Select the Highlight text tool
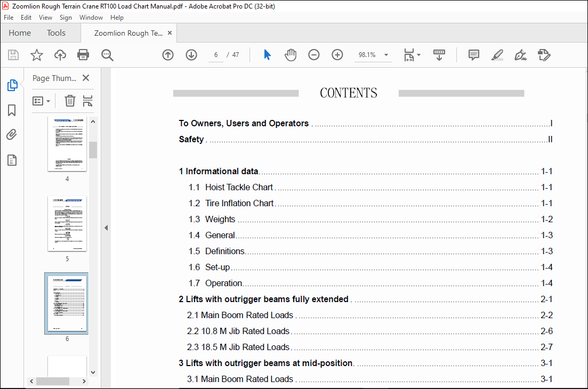This screenshot has width=588, height=389. (497, 54)
